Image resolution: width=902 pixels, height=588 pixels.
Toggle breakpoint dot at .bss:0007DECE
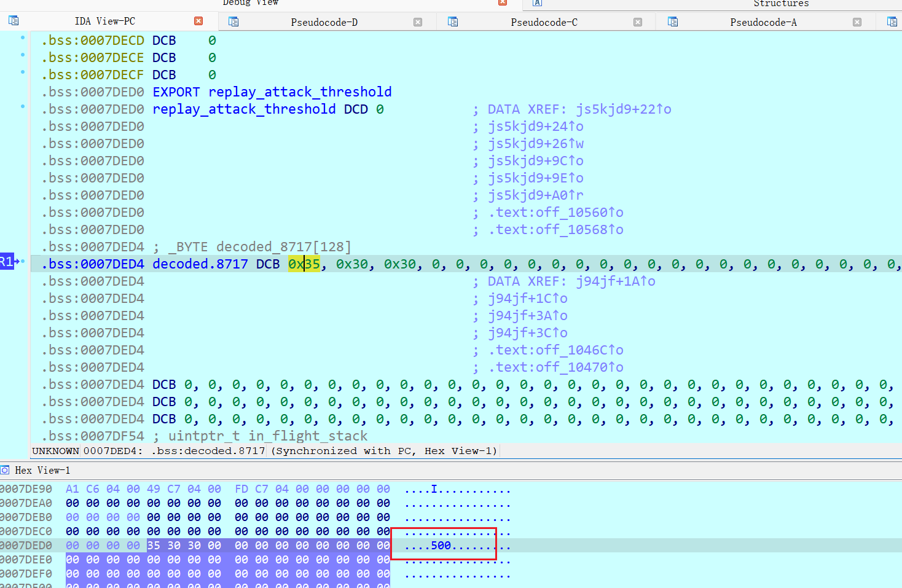tap(23, 55)
